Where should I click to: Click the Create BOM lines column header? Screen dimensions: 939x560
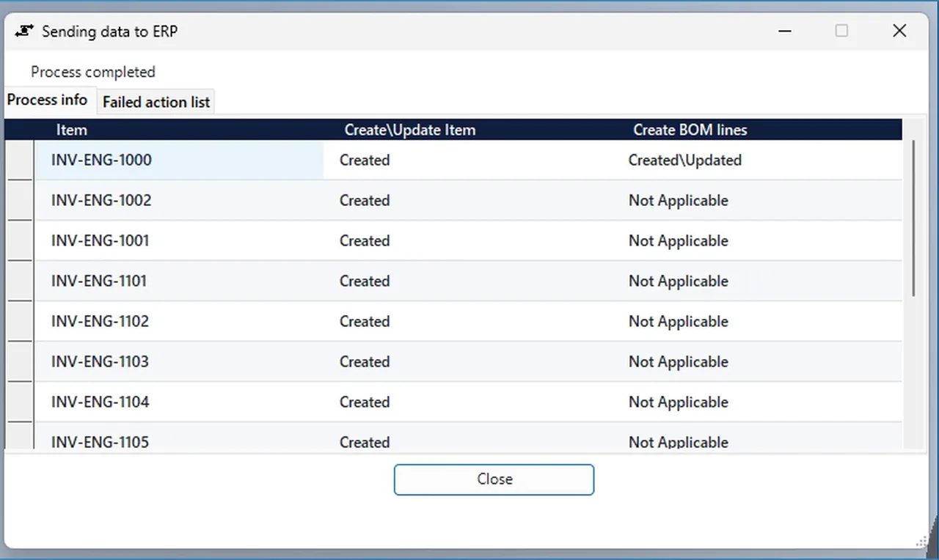pyautogui.click(x=757, y=130)
